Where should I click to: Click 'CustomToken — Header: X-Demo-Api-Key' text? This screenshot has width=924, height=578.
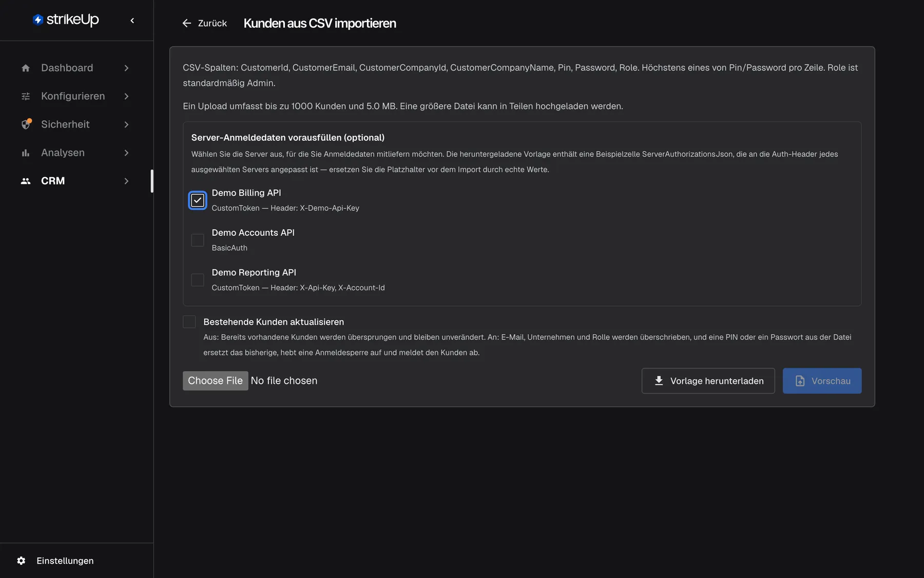[285, 208]
